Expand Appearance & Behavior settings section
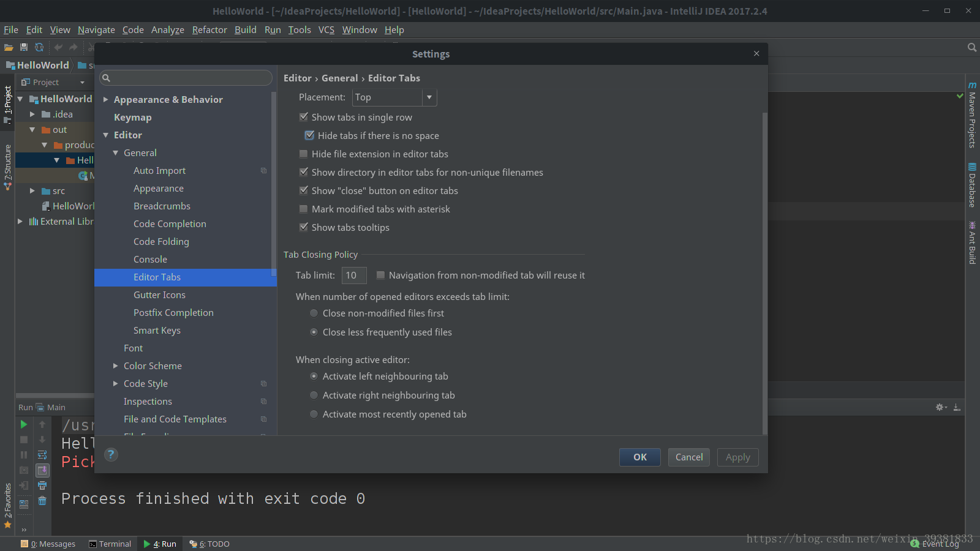This screenshot has width=980, height=551. [106, 99]
